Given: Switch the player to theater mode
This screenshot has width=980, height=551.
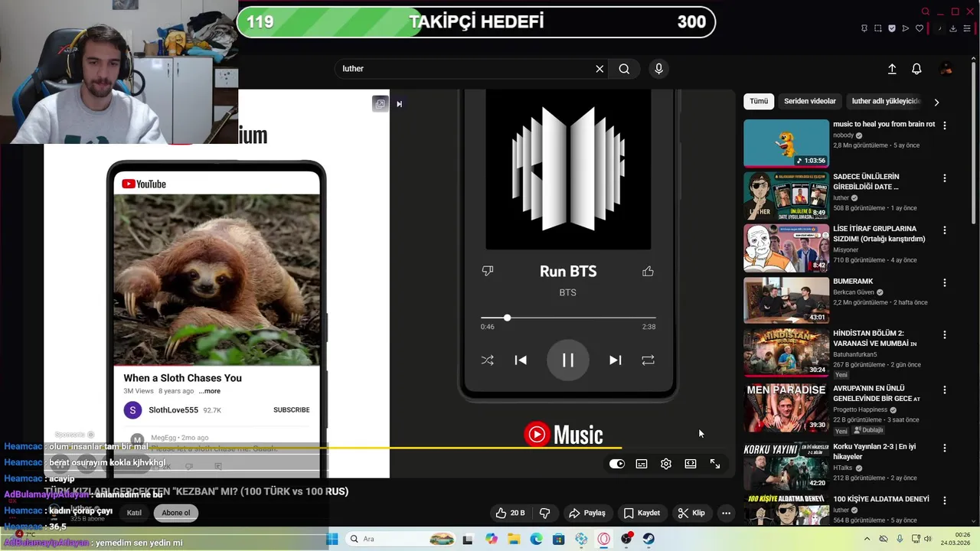Looking at the screenshot, I should 691,464.
